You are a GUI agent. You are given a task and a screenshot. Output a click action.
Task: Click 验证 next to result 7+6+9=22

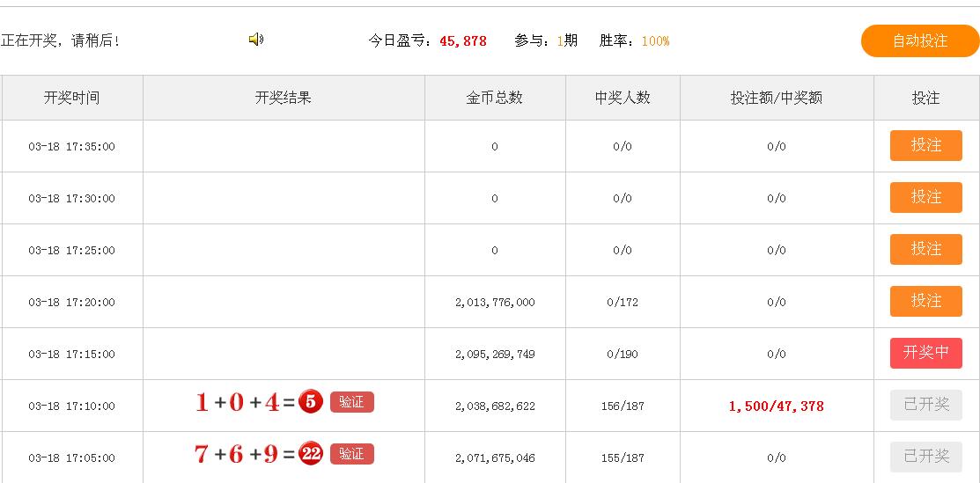click(351, 454)
